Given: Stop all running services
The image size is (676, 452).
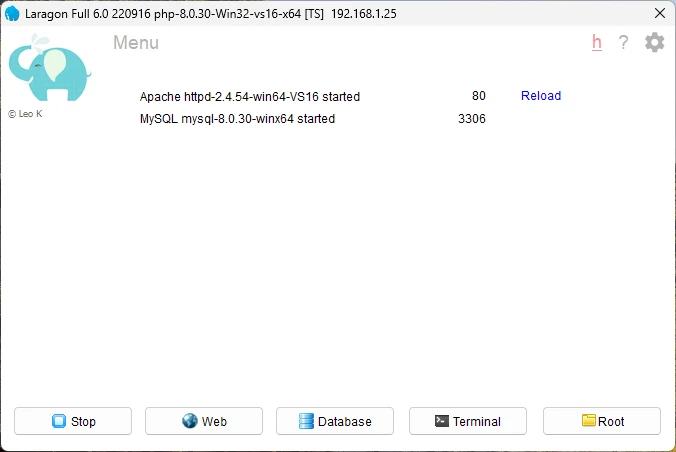Looking at the screenshot, I should (x=73, y=421).
